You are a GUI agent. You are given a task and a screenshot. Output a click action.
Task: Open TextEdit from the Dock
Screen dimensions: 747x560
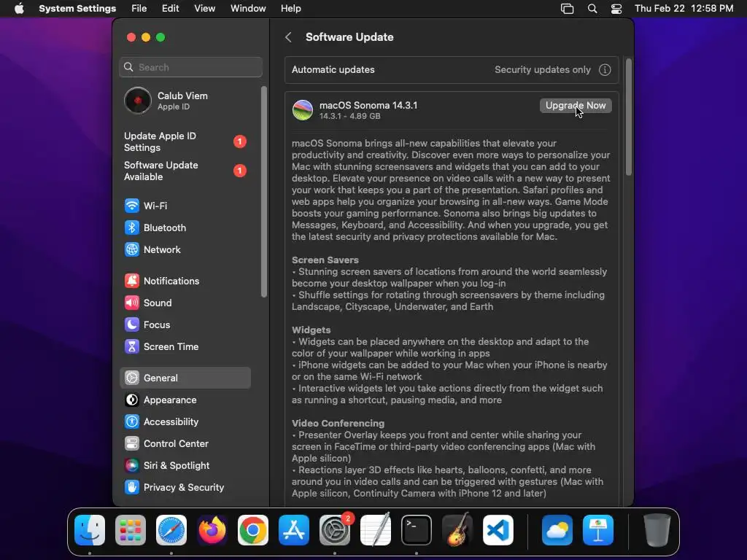click(376, 530)
